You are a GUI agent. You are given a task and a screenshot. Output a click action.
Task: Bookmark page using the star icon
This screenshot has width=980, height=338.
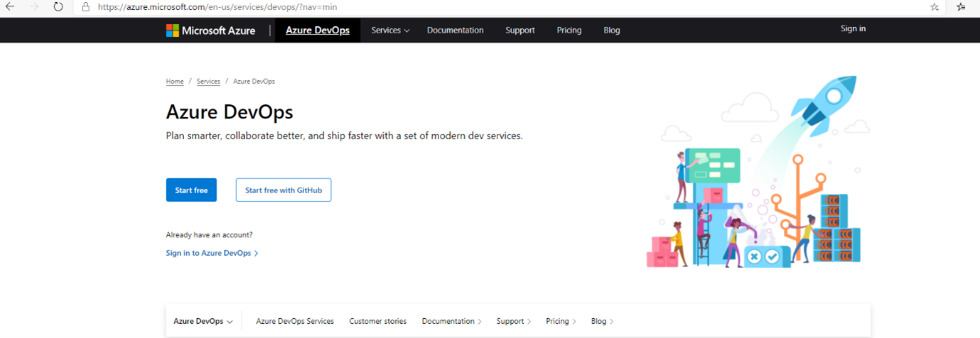point(935,7)
